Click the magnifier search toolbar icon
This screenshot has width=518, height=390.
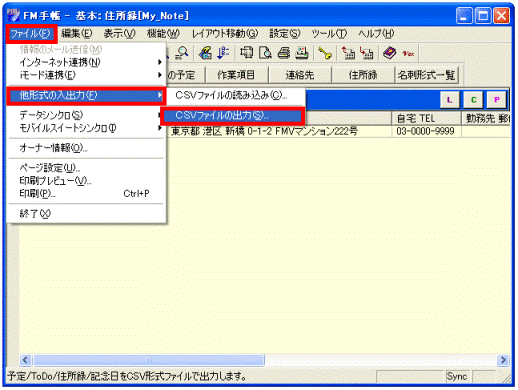coord(182,53)
